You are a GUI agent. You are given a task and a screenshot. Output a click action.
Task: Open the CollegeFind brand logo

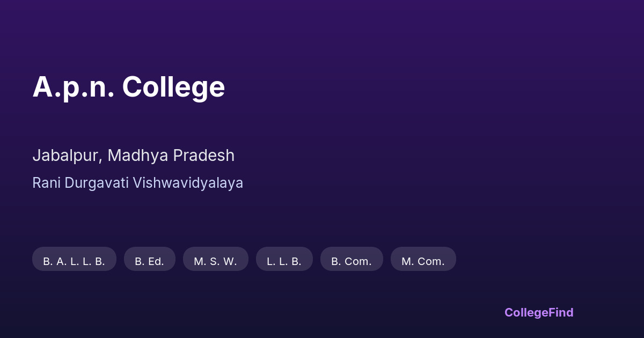(538, 313)
